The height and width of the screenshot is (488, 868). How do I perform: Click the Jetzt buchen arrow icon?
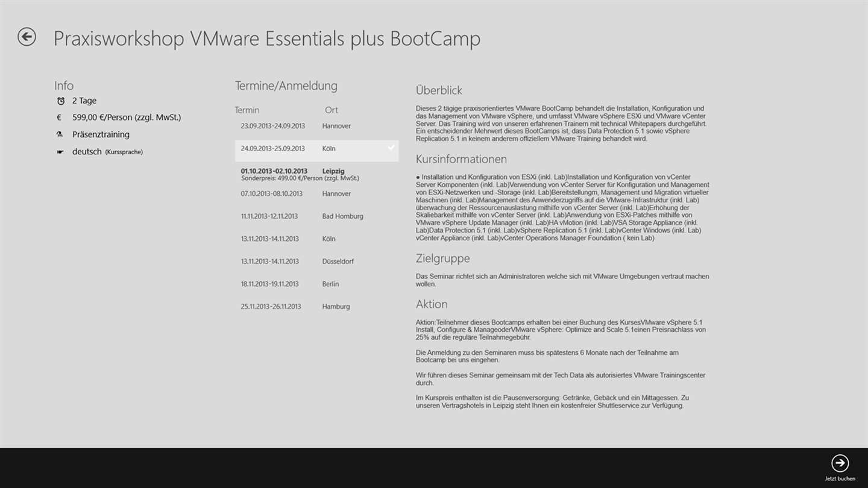click(840, 463)
